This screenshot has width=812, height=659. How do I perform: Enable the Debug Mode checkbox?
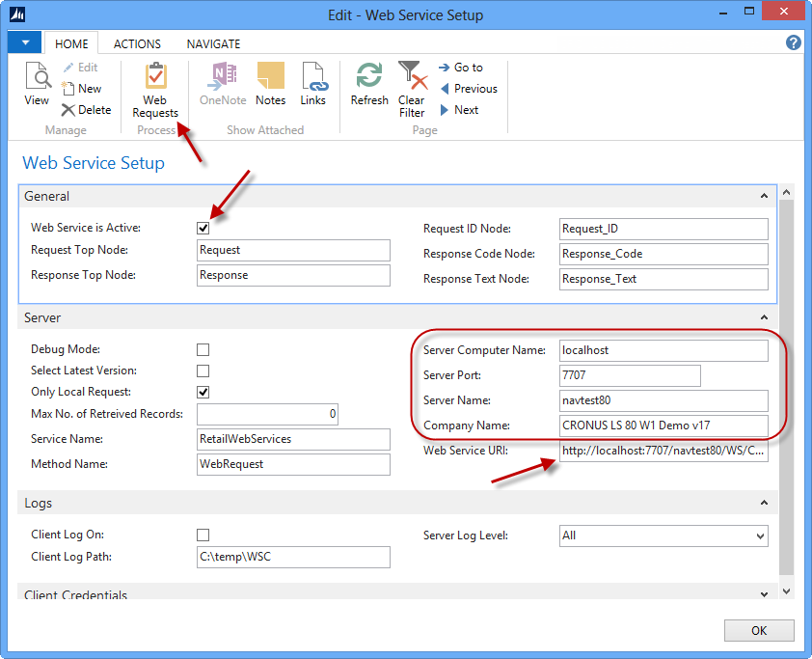pos(203,350)
